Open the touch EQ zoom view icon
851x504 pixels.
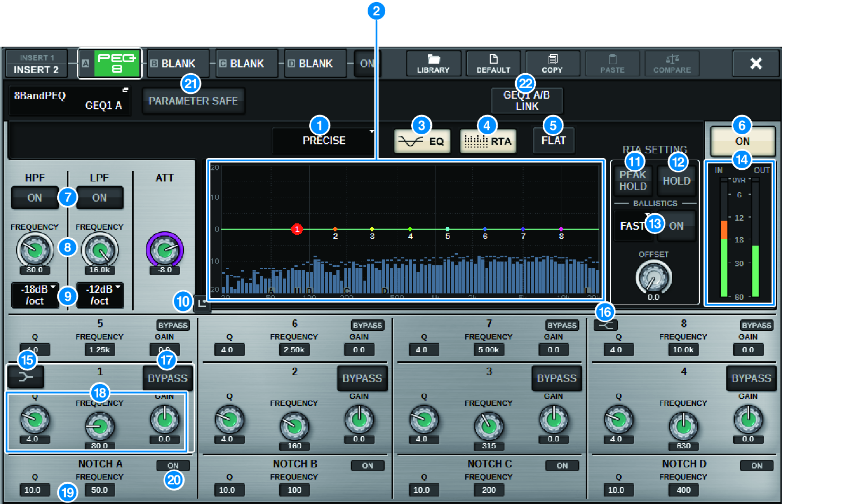(203, 305)
